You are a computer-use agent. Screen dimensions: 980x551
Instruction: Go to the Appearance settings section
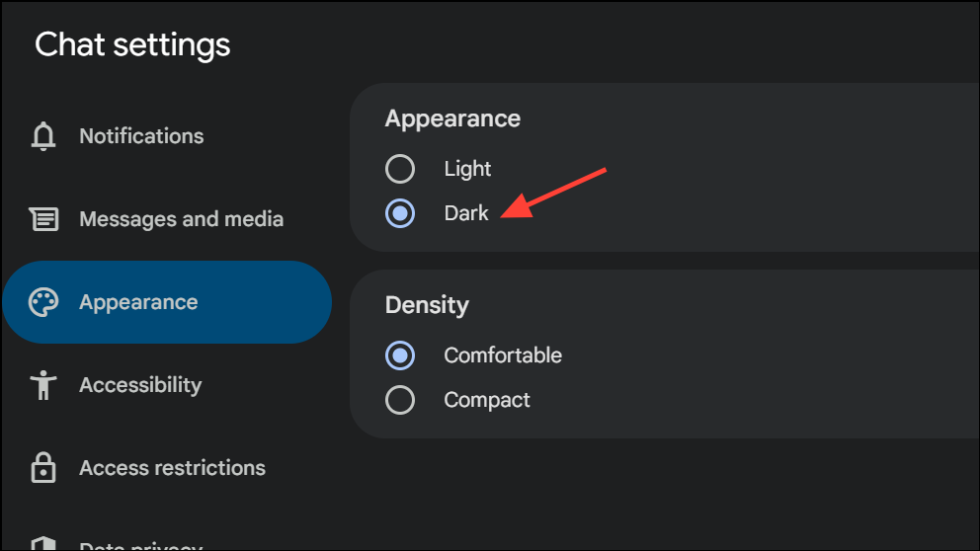tap(167, 302)
